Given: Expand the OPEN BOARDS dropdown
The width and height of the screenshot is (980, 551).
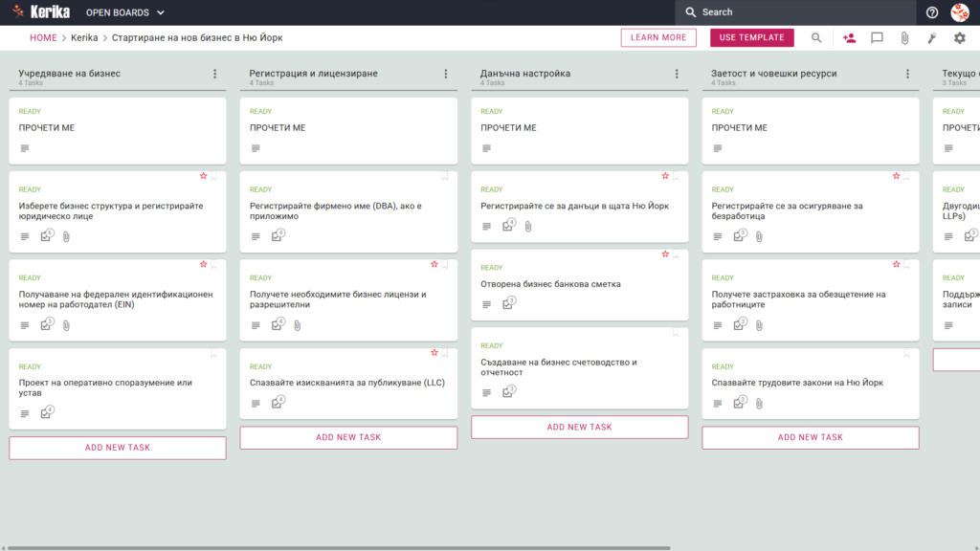Looking at the screenshot, I should (x=125, y=12).
